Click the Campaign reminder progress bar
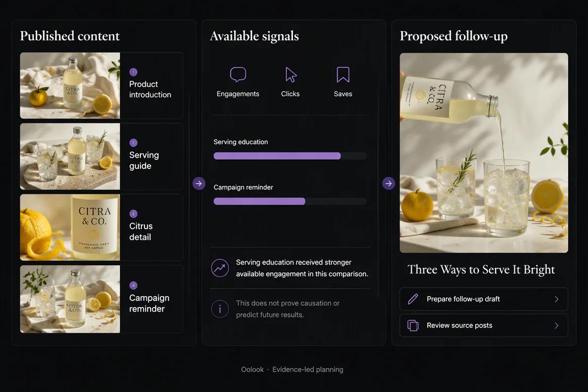 tap(290, 202)
